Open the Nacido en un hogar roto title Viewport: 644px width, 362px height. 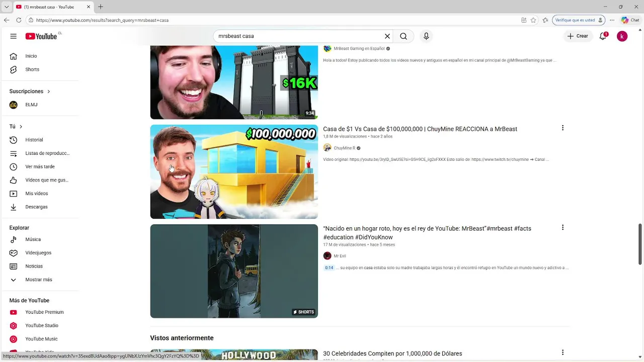pos(427,233)
